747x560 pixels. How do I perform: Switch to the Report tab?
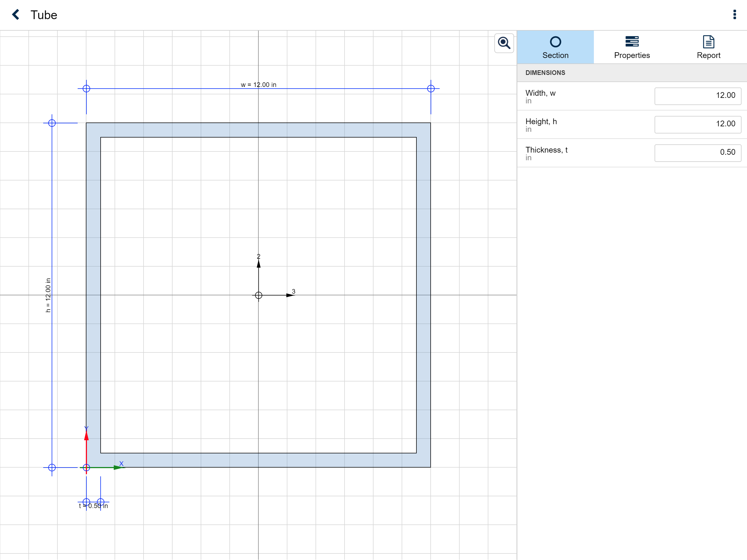[708, 55]
